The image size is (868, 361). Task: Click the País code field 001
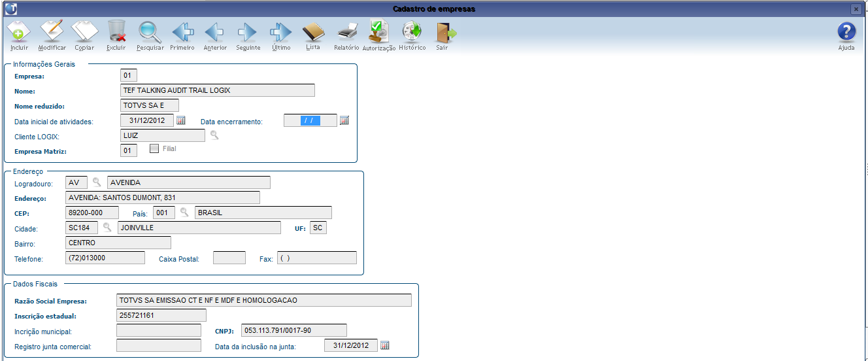tap(164, 213)
